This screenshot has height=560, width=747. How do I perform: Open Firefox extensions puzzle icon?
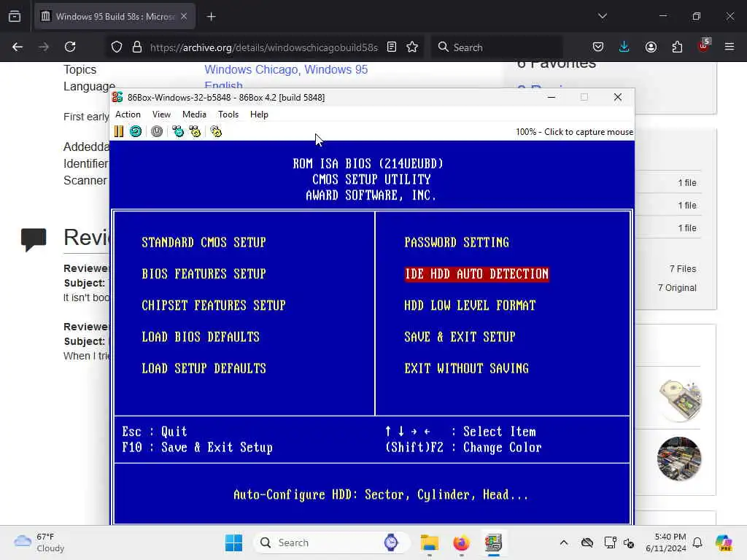tap(677, 47)
